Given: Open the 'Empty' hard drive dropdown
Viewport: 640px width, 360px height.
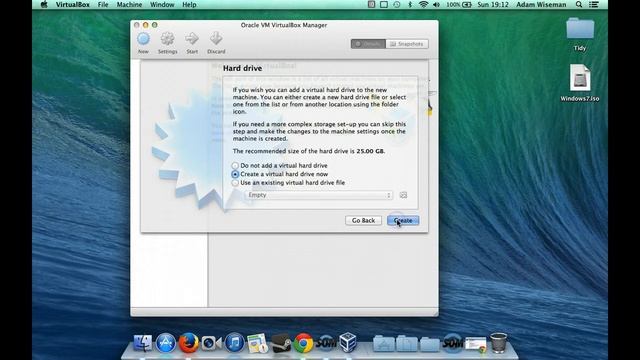Looking at the screenshot, I should [319, 195].
